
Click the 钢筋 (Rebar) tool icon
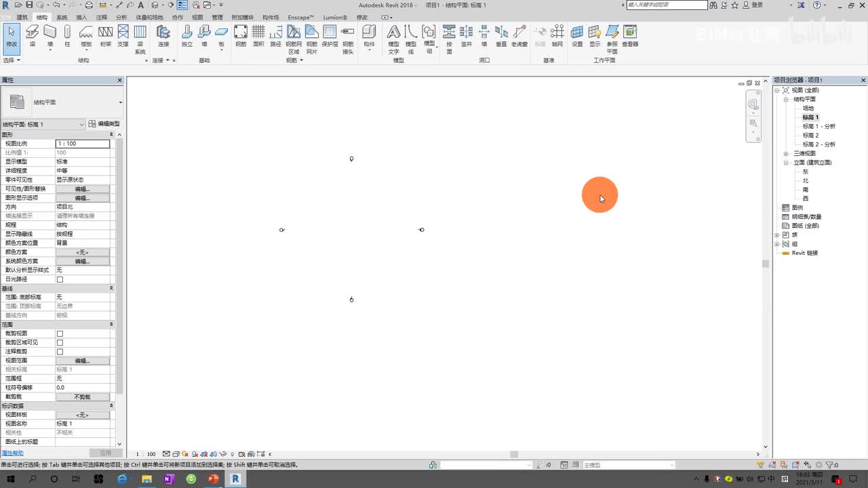pos(241,36)
